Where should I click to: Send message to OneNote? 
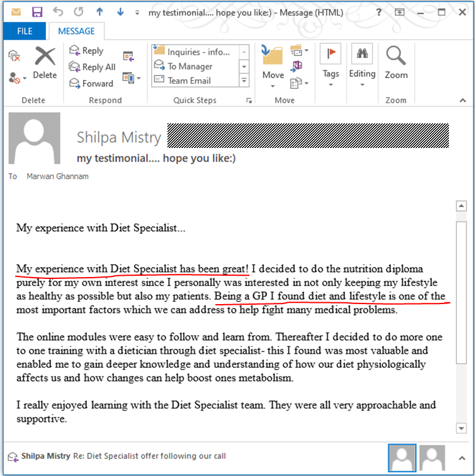297,66
